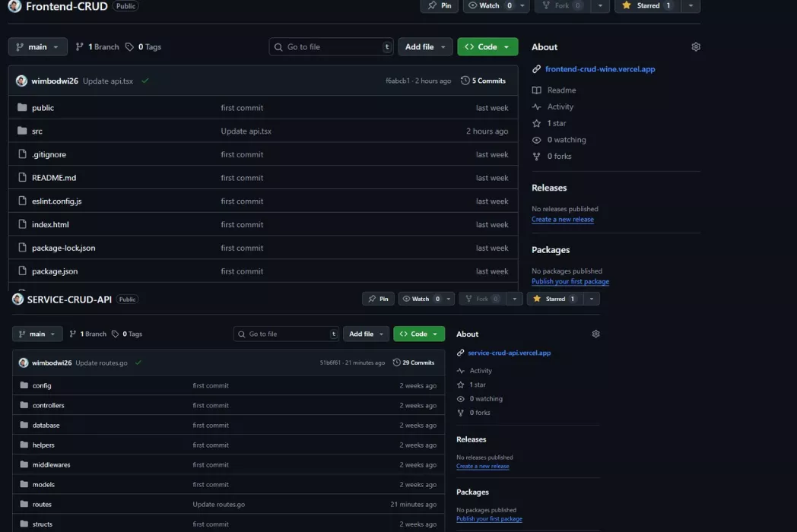Screen dimensions: 797x532
Task: Open the controllers folder name
Action: pyautogui.click(x=48, y=406)
